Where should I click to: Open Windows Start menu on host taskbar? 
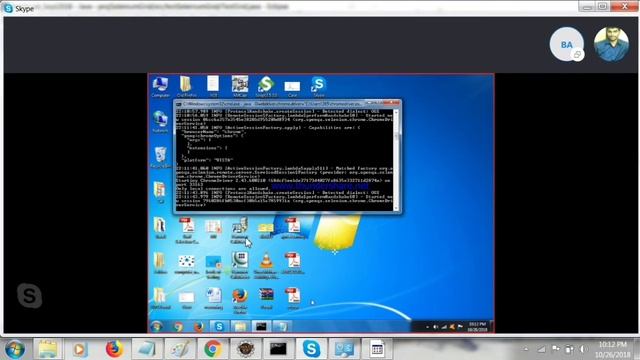tap(15, 349)
